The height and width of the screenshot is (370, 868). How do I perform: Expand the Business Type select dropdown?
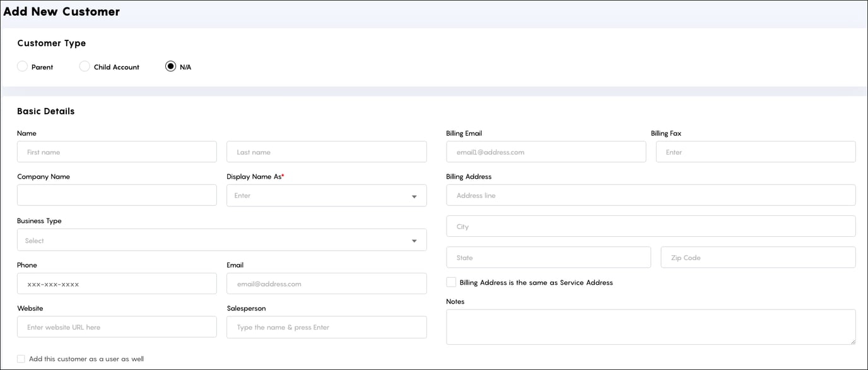point(222,240)
